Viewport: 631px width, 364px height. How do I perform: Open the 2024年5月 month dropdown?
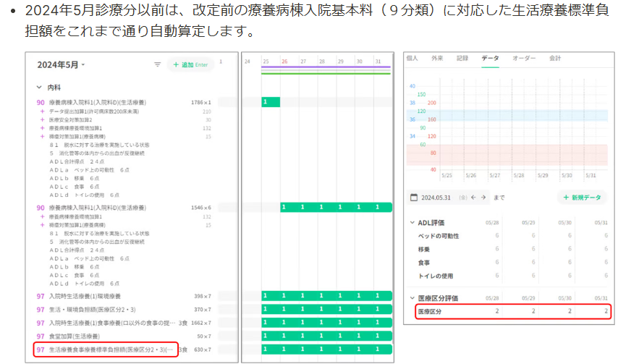(x=61, y=65)
